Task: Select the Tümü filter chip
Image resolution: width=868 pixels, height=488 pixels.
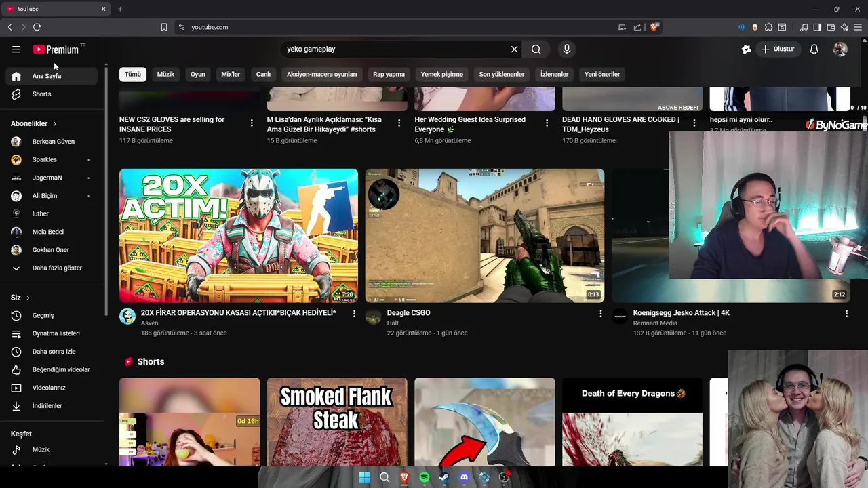Action: point(133,74)
